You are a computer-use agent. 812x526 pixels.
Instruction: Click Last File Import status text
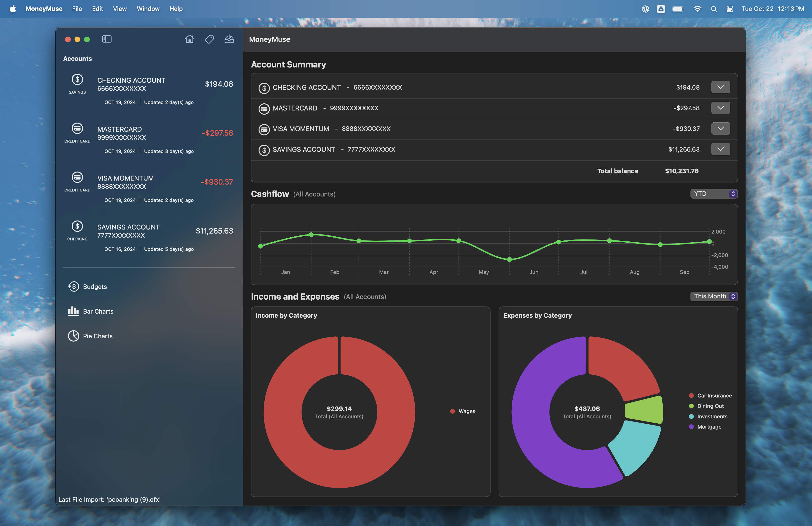coord(109,499)
